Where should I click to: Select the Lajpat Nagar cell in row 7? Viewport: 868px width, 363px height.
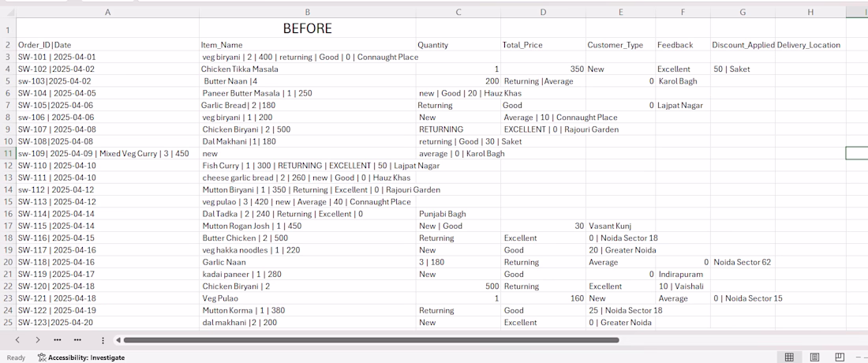(683, 105)
